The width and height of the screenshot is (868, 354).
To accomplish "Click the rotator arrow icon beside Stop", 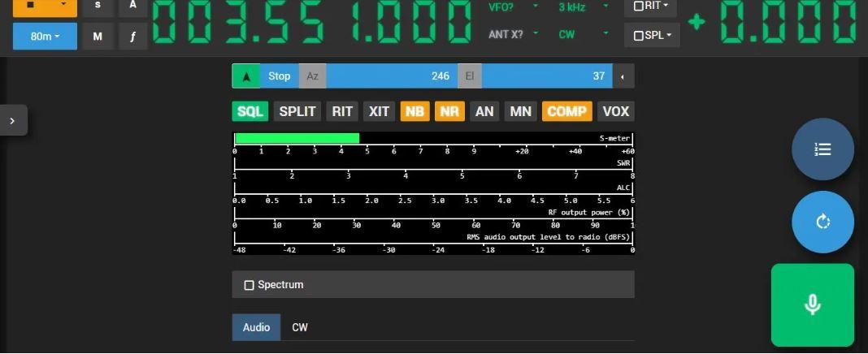I will point(246,76).
